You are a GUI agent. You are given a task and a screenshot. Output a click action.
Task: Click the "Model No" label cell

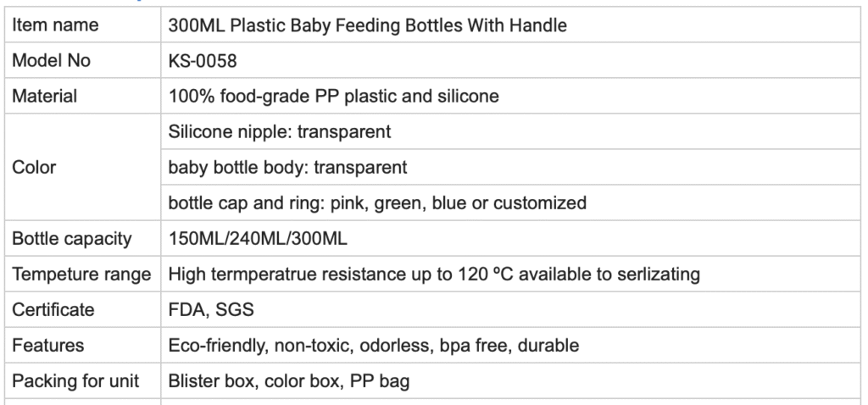tap(51, 61)
